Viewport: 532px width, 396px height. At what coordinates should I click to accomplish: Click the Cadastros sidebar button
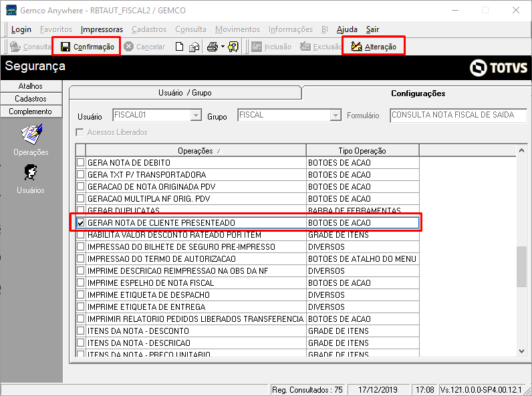click(x=31, y=99)
